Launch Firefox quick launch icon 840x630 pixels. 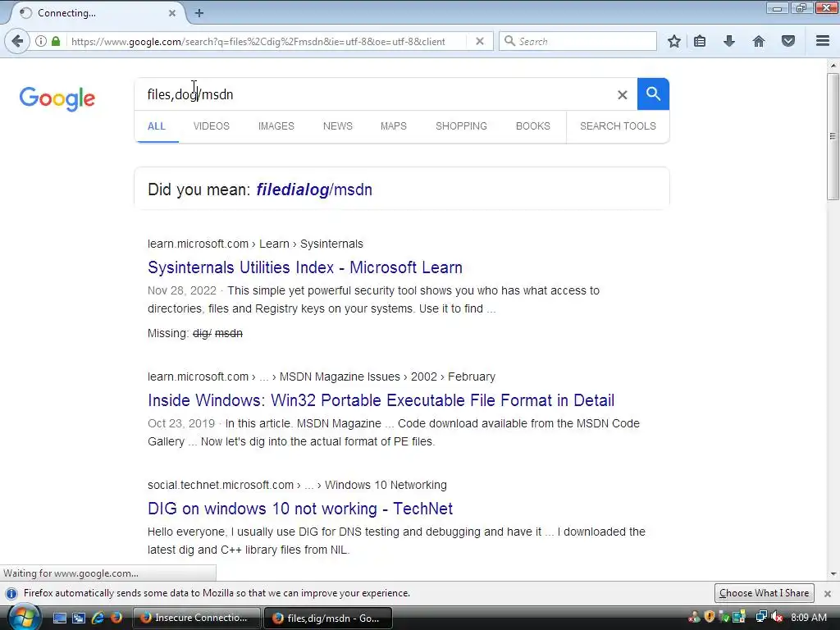[x=116, y=618]
